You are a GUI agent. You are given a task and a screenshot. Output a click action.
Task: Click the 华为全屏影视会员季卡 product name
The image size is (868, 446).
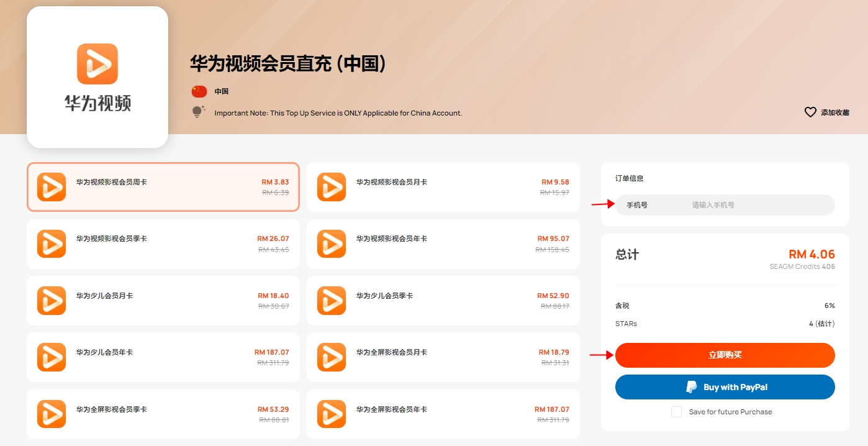(112, 409)
